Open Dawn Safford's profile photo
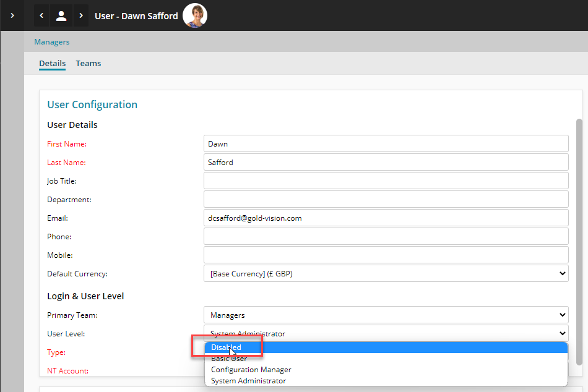The image size is (588, 392). pyautogui.click(x=195, y=15)
